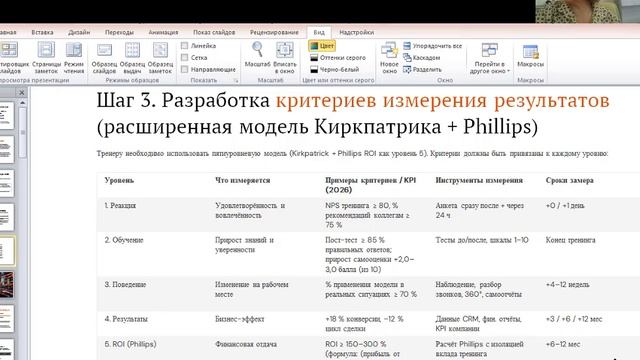Image resolution: width=640 pixels, height=360 pixels.
Task: Open the Дизайн (Design) tab
Action: point(79,32)
